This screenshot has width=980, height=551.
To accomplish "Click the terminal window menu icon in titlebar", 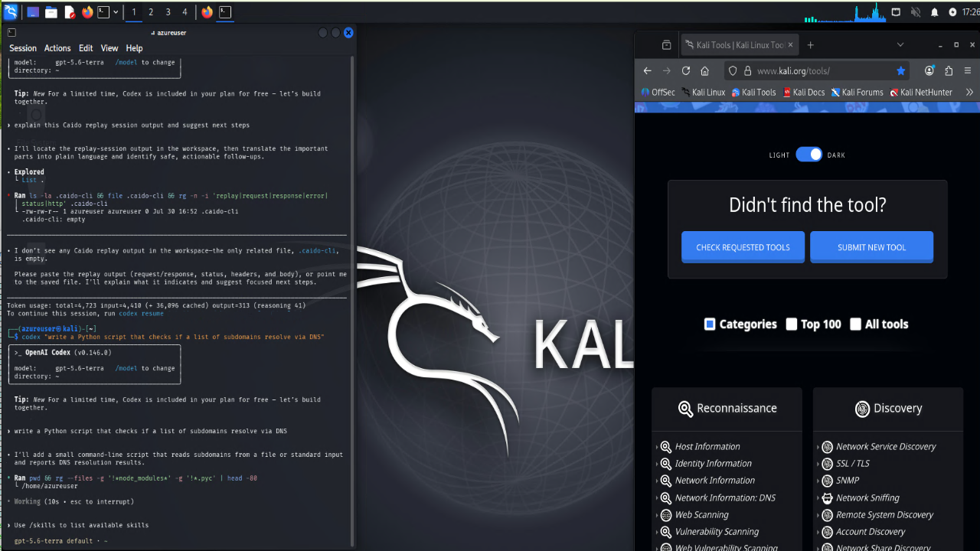I will tap(11, 33).
